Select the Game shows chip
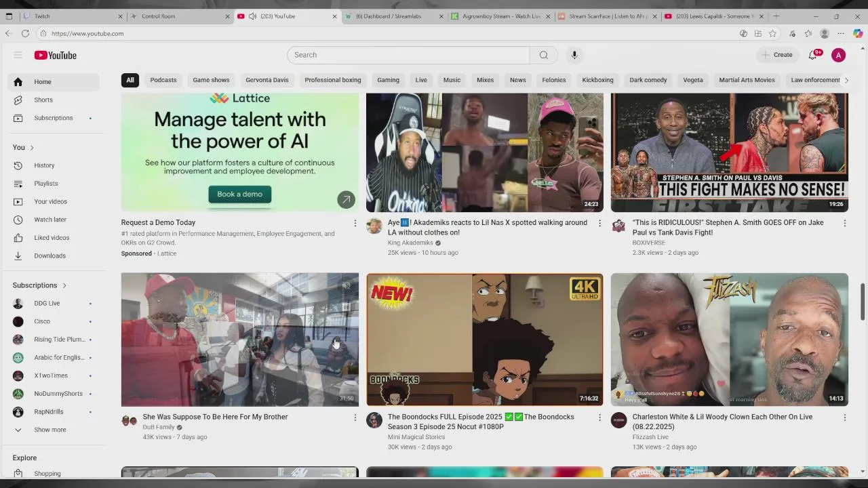 click(211, 80)
